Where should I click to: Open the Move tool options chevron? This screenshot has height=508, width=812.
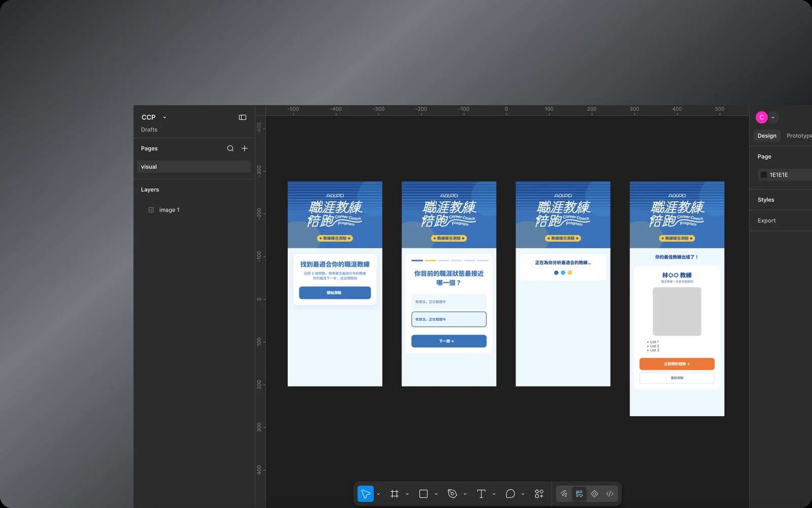coord(378,494)
